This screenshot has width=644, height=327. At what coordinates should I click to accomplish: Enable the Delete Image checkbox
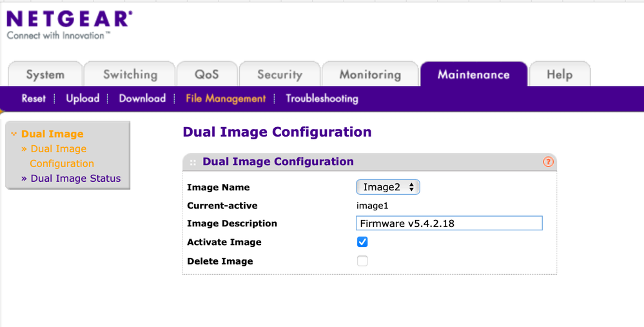click(x=362, y=261)
